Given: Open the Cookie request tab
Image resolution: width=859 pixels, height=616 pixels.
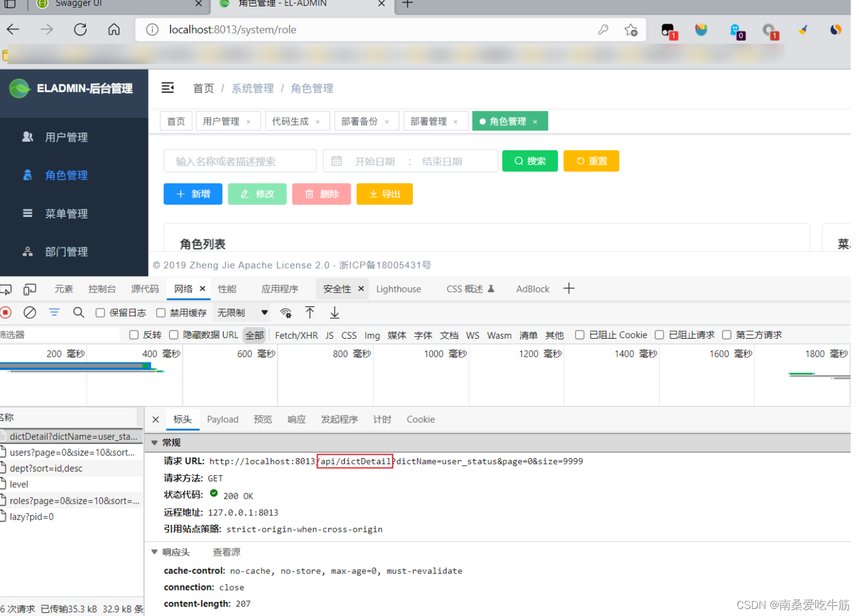Looking at the screenshot, I should 421,419.
